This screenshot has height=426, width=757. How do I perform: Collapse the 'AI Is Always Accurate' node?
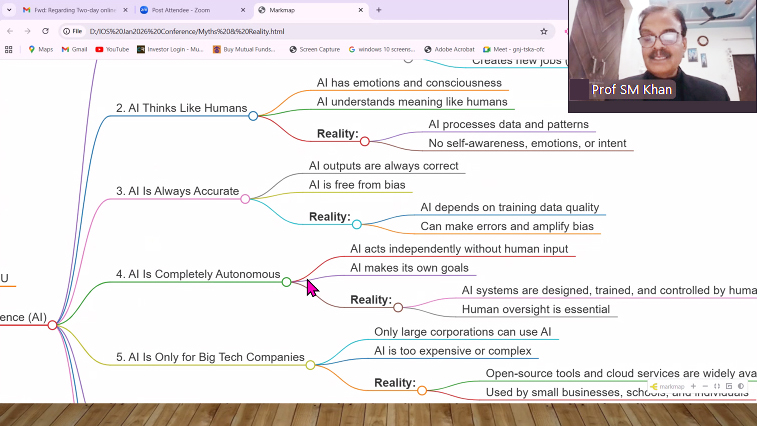point(245,199)
